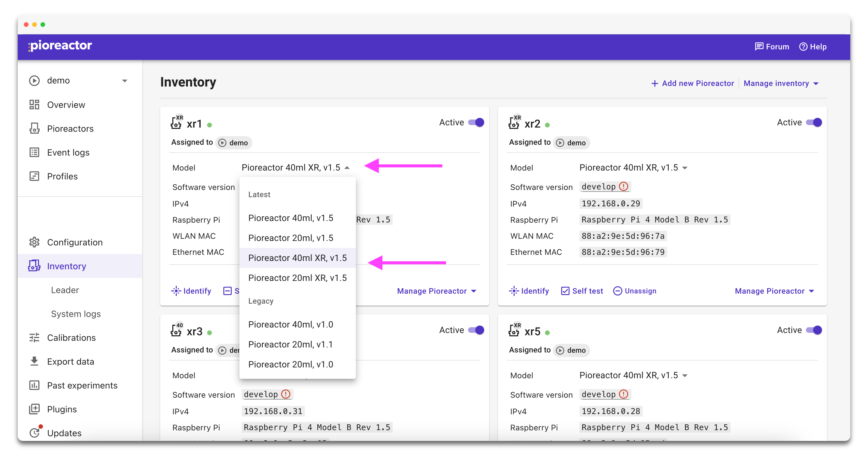The width and height of the screenshot is (868, 462).
Task: Click the Calibrations sliders icon
Action: tap(34, 337)
